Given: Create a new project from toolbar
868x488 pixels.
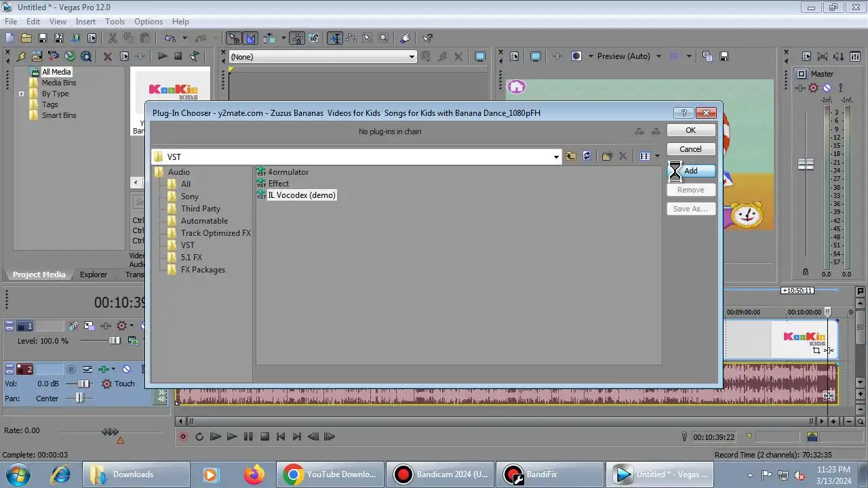Looking at the screenshot, I should pyautogui.click(x=9, y=39).
